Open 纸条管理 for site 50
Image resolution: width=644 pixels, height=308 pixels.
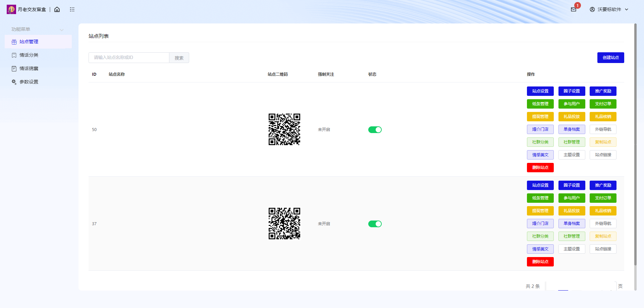[x=540, y=104]
